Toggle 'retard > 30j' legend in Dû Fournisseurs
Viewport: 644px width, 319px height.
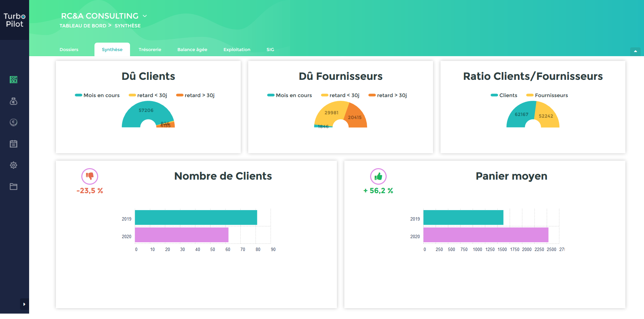coord(388,95)
